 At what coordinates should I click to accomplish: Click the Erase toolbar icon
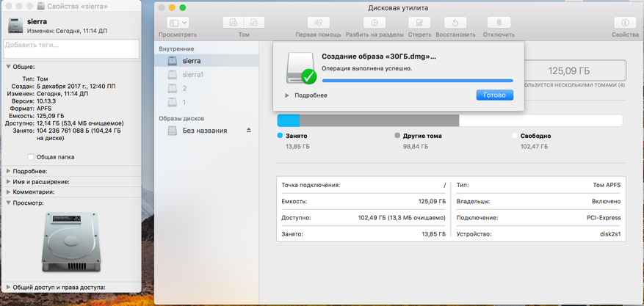pyautogui.click(x=419, y=23)
